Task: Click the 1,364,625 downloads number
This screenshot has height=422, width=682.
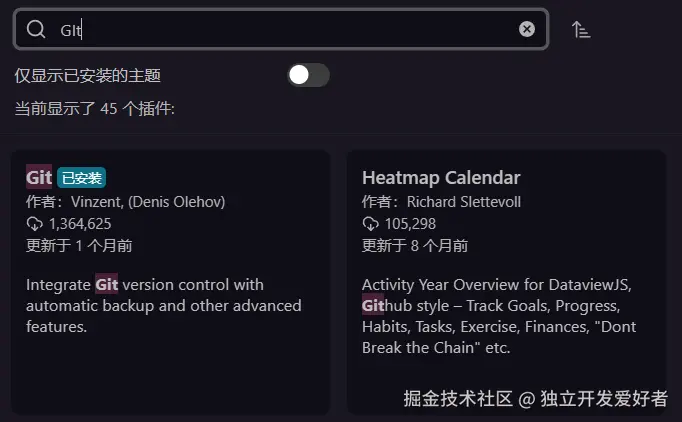Action: [80, 224]
